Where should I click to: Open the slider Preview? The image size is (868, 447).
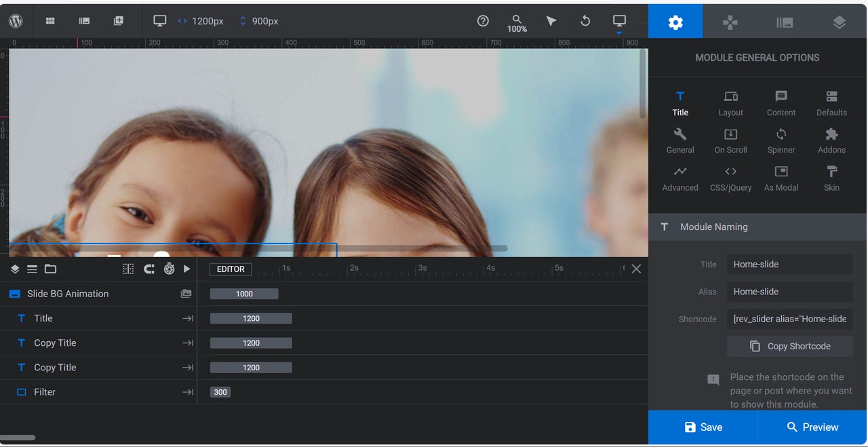pyautogui.click(x=812, y=427)
